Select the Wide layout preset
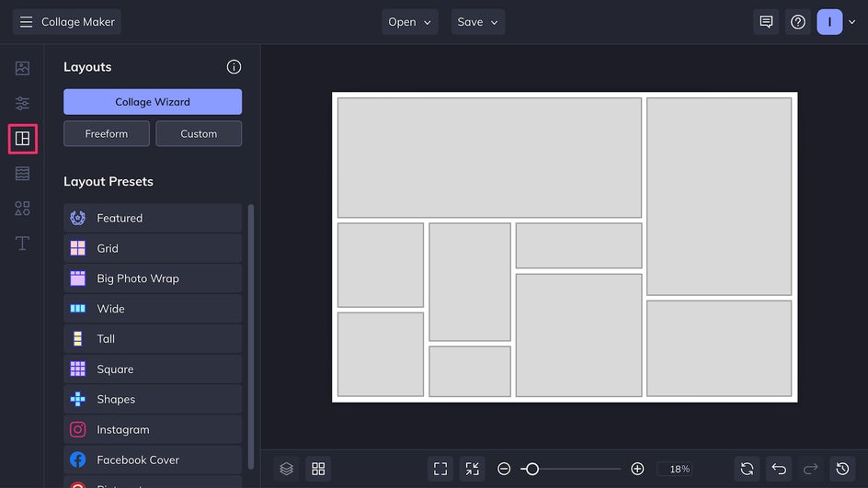The image size is (868, 488). point(153,309)
